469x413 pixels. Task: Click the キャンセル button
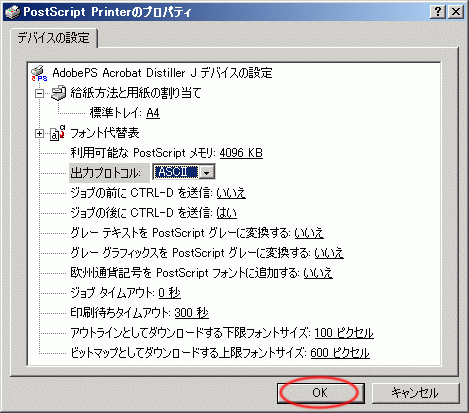pyautogui.click(x=415, y=393)
